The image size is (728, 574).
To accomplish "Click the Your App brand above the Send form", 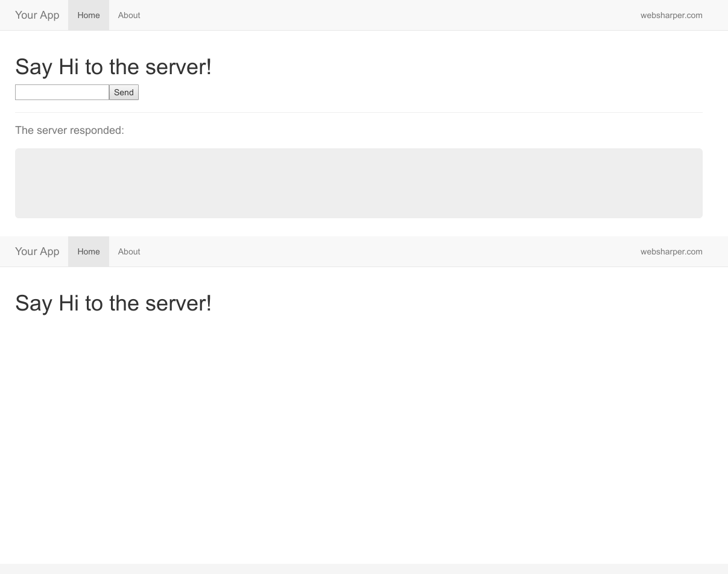I will coord(37,15).
